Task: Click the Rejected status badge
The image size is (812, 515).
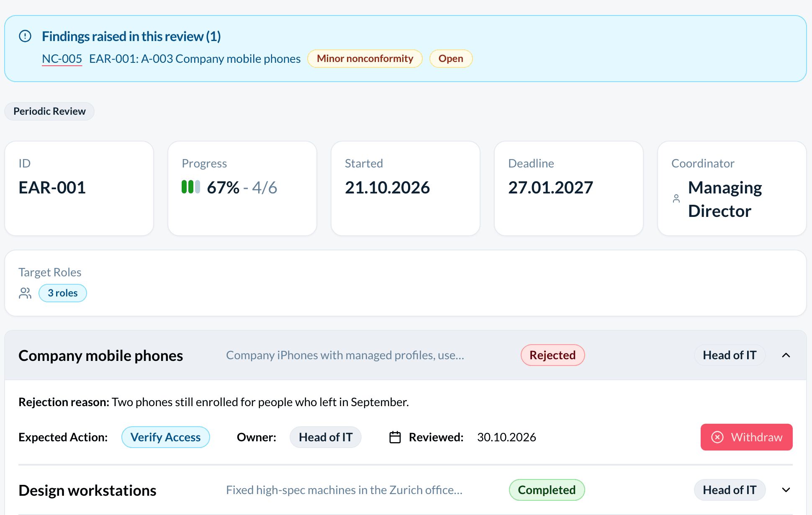Action: coord(552,355)
